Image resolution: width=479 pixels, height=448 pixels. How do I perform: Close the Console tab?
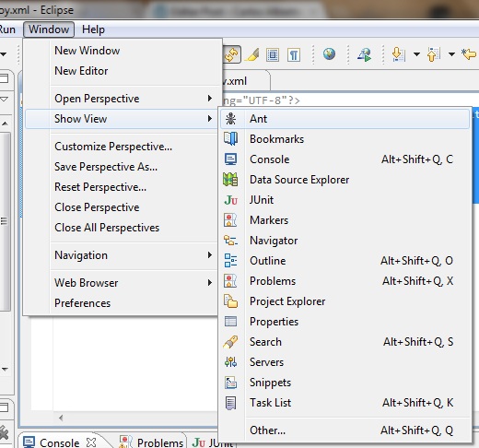pos(91,442)
